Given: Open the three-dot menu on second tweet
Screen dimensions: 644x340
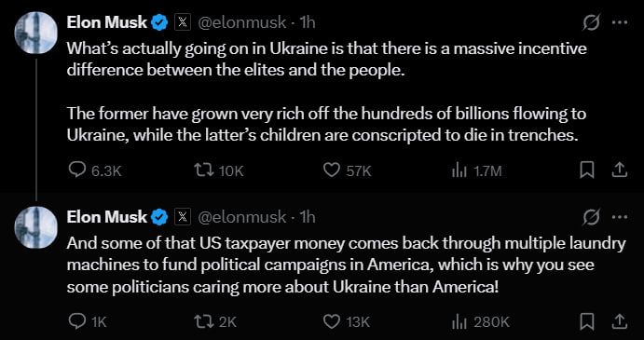Looking at the screenshot, I should (x=620, y=216).
